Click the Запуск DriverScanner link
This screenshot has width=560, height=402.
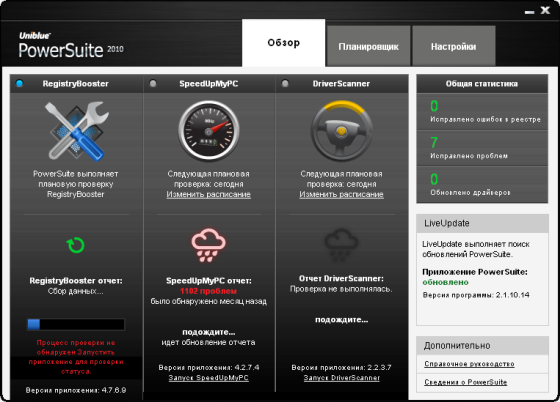[x=342, y=378]
